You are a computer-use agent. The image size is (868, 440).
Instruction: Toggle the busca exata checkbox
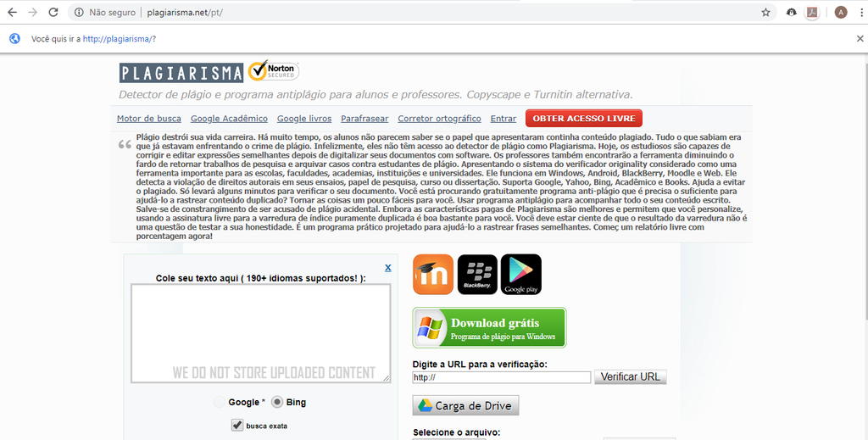pyautogui.click(x=237, y=425)
